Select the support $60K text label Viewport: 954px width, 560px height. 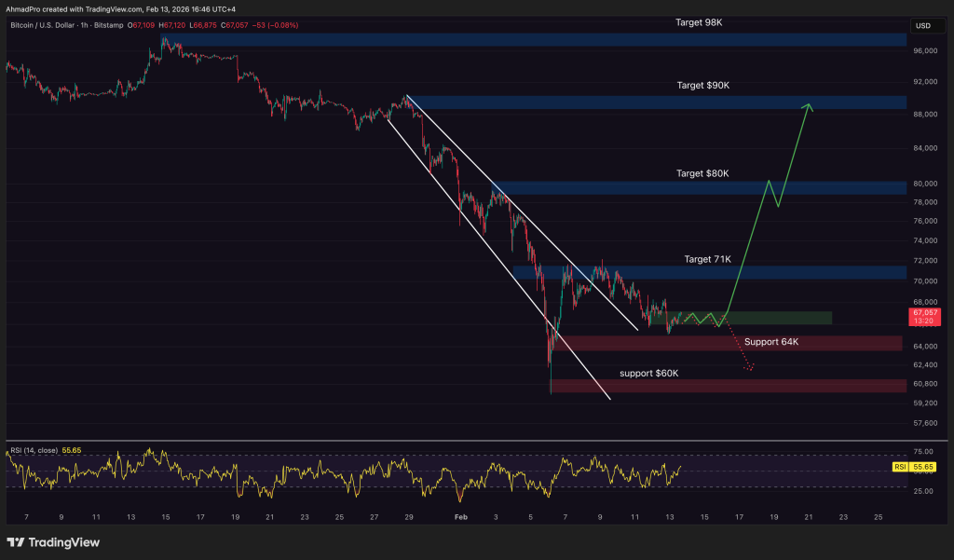(648, 373)
